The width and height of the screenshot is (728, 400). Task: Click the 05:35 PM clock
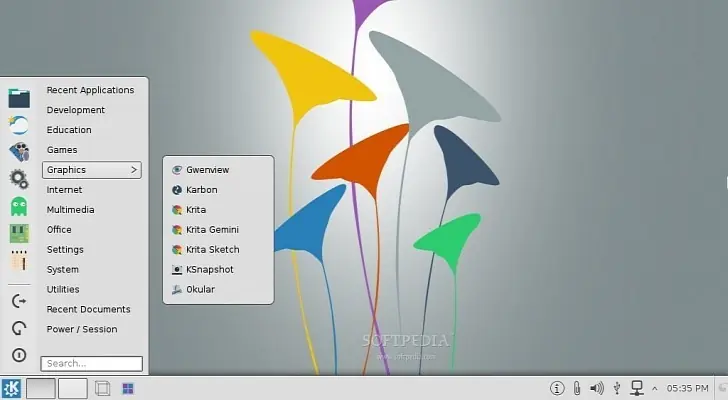click(x=688, y=388)
